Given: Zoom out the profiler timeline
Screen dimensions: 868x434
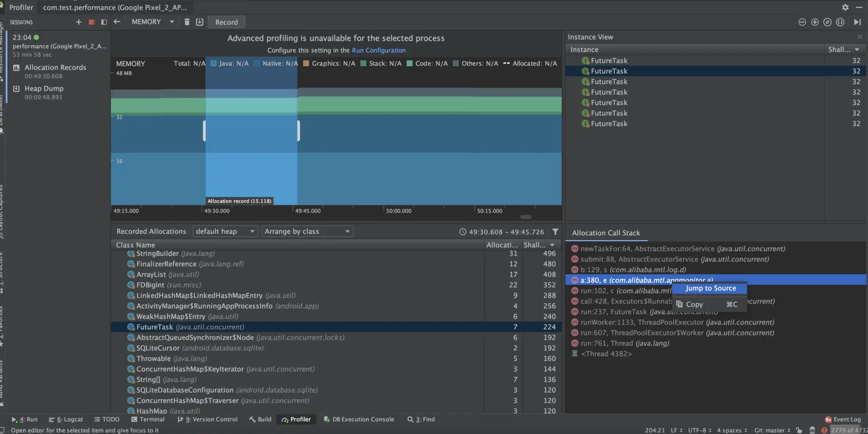Looking at the screenshot, I should tap(802, 22).
